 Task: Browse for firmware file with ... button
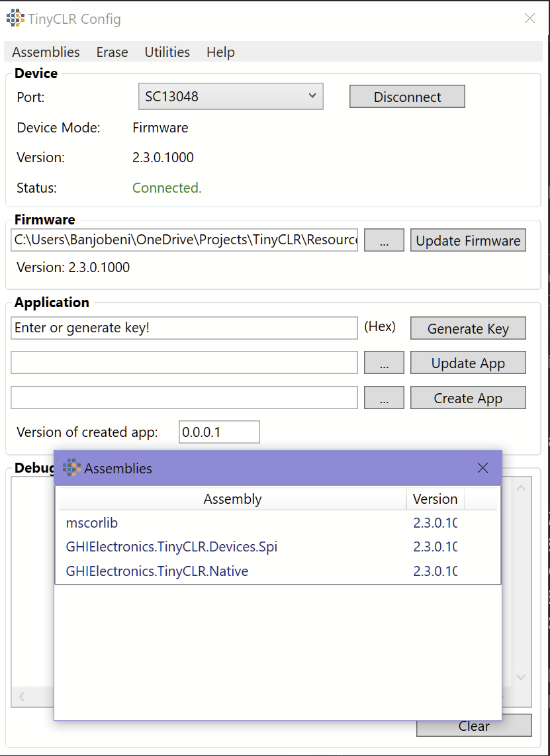pyautogui.click(x=384, y=240)
